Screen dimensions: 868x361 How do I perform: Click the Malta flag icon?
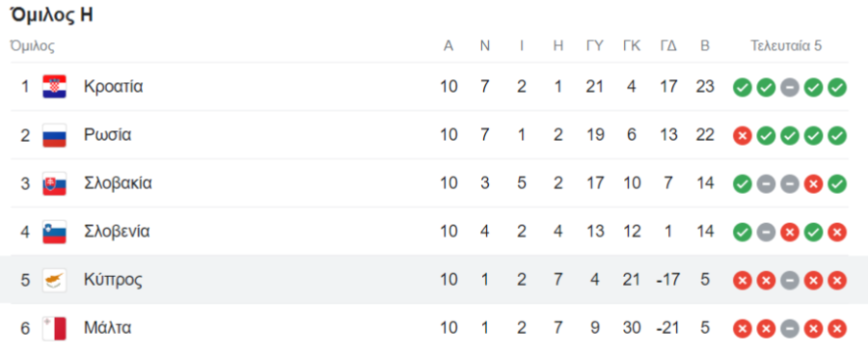(x=54, y=329)
